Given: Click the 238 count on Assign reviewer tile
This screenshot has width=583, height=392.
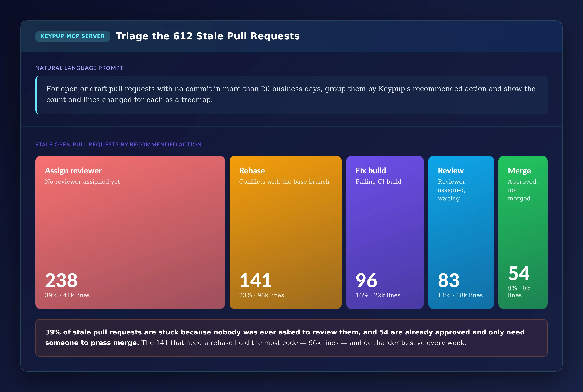Looking at the screenshot, I should pos(61,280).
